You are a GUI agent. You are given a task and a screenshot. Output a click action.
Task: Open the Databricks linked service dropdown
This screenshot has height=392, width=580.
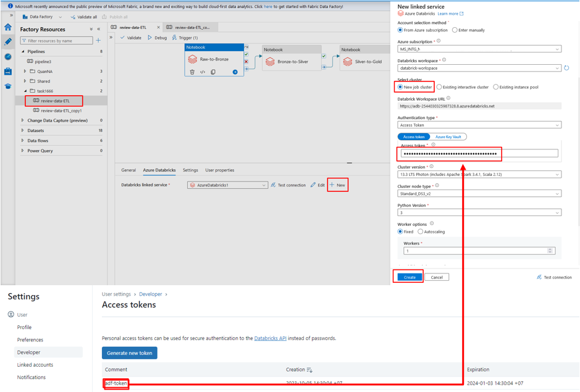[227, 185]
